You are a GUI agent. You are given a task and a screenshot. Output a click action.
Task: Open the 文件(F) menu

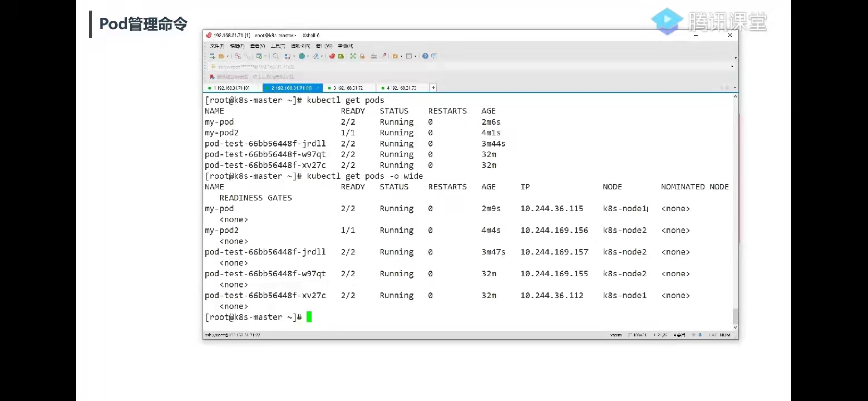[218, 46]
